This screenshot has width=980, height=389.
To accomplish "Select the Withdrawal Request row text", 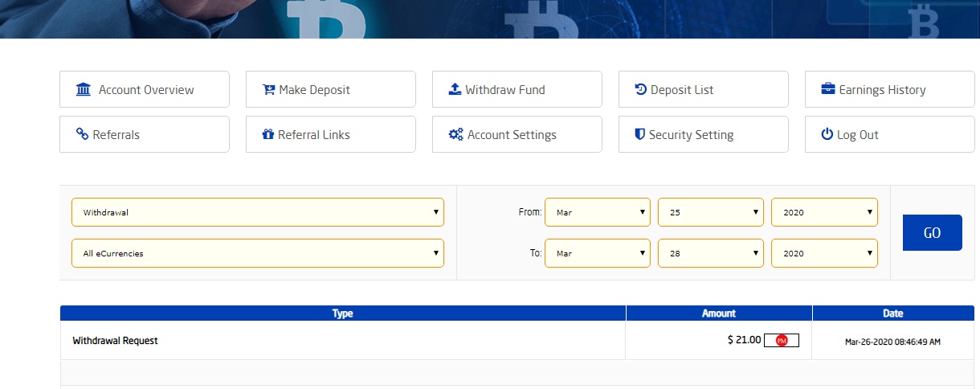I will pos(115,341).
